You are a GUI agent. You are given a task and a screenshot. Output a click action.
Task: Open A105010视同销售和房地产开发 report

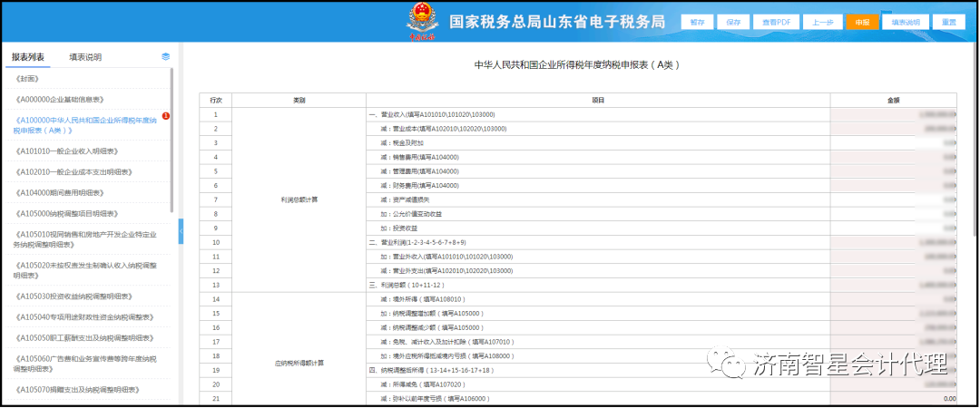(84, 239)
